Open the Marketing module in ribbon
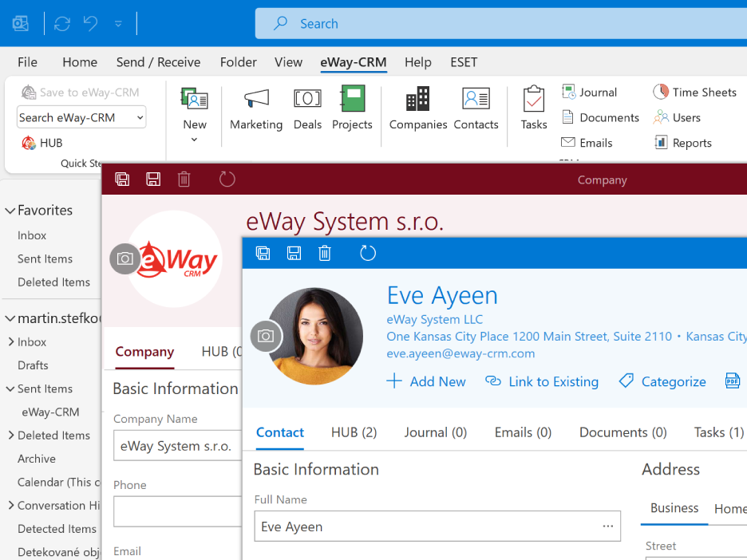Viewport: 747px width, 560px height. tap(256, 108)
